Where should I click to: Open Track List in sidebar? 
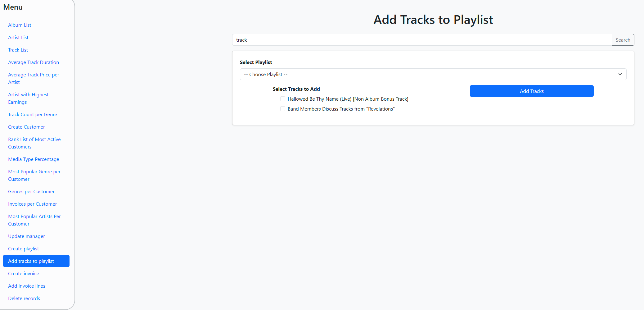(x=18, y=50)
